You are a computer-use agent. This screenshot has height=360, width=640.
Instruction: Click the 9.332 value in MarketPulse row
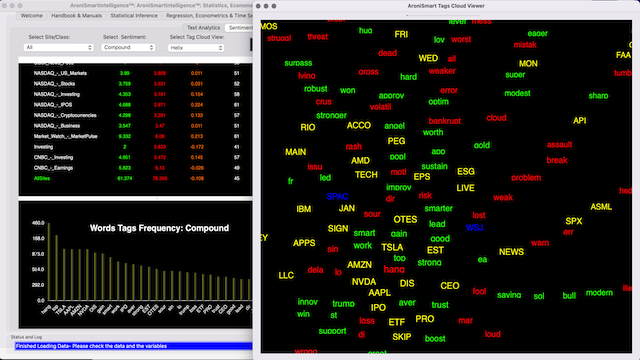click(124, 136)
